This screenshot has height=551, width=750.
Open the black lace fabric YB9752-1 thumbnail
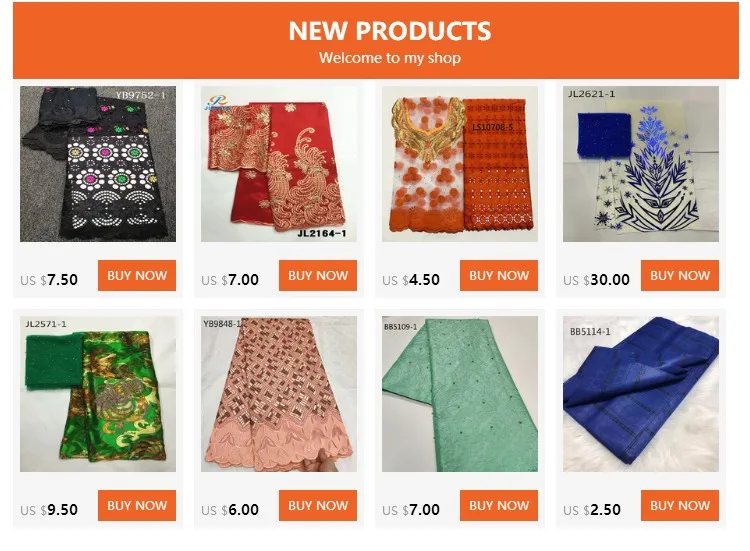tap(98, 164)
